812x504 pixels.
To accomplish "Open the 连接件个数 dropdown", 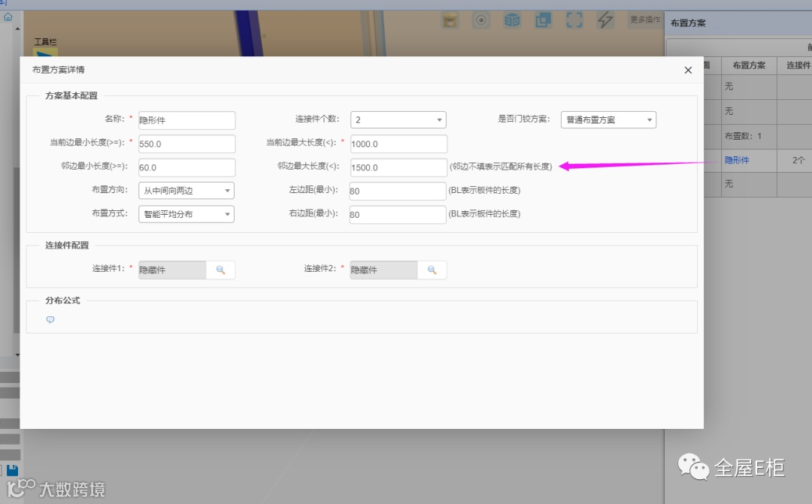I will [x=398, y=120].
